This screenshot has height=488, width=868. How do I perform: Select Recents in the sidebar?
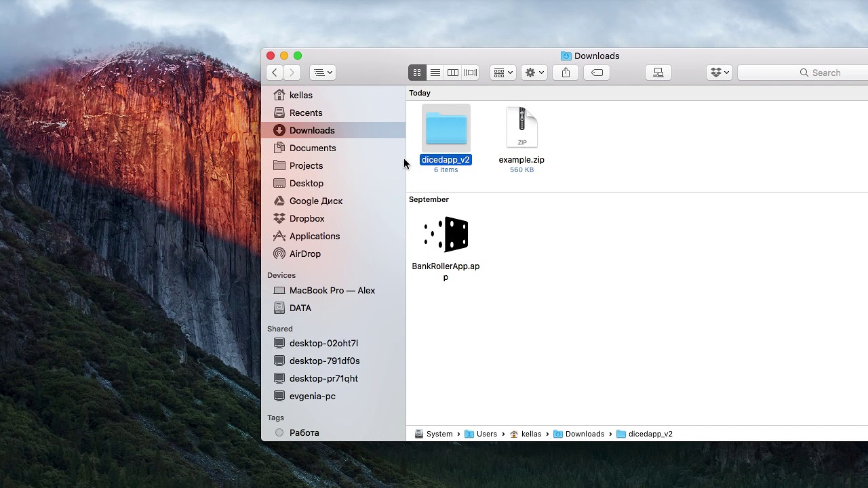334,113
